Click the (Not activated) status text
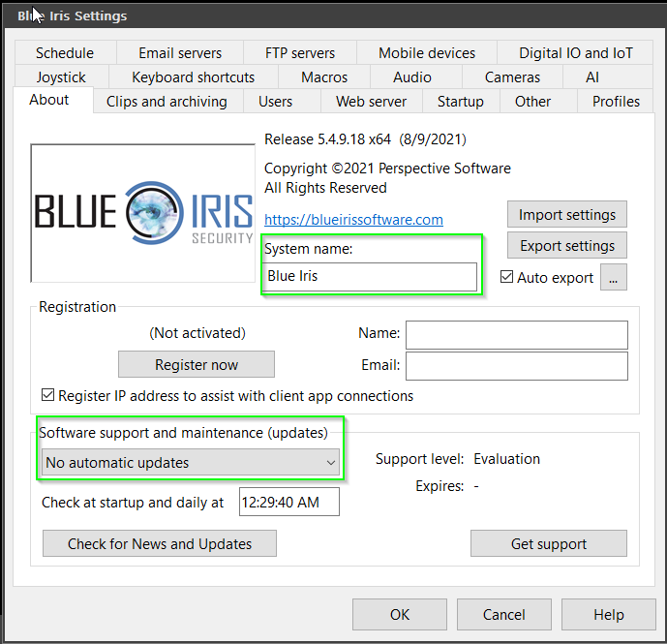Viewport: 667px width, 644px height. (197, 333)
